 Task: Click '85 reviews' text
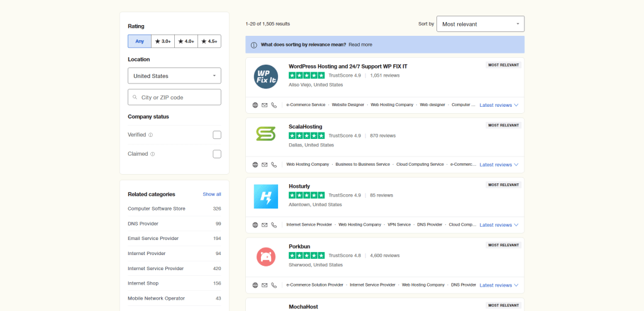click(x=382, y=195)
